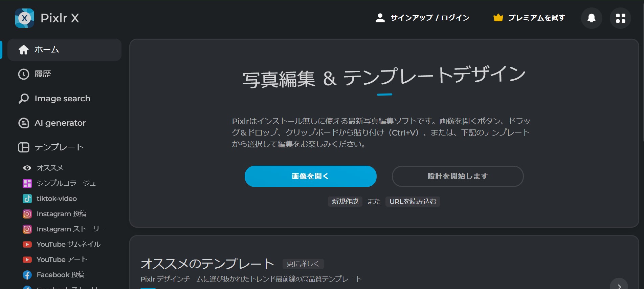Open 履歴 history page

43,74
